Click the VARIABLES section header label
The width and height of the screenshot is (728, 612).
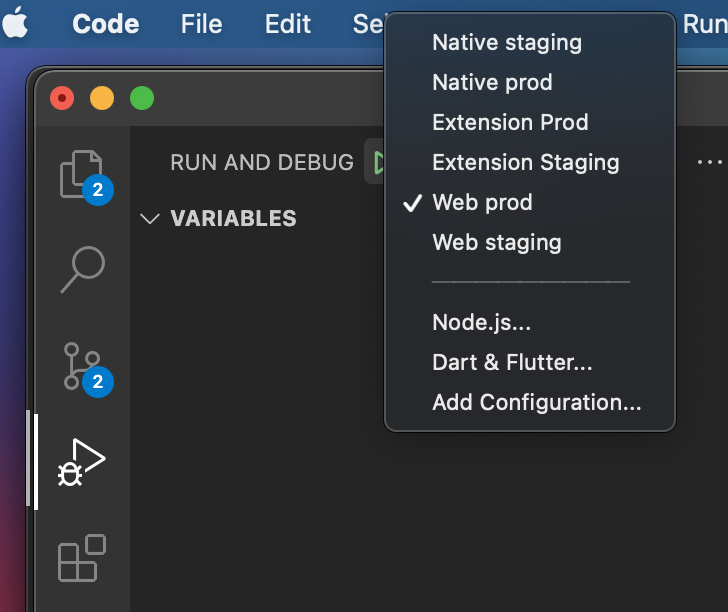click(x=233, y=218)
